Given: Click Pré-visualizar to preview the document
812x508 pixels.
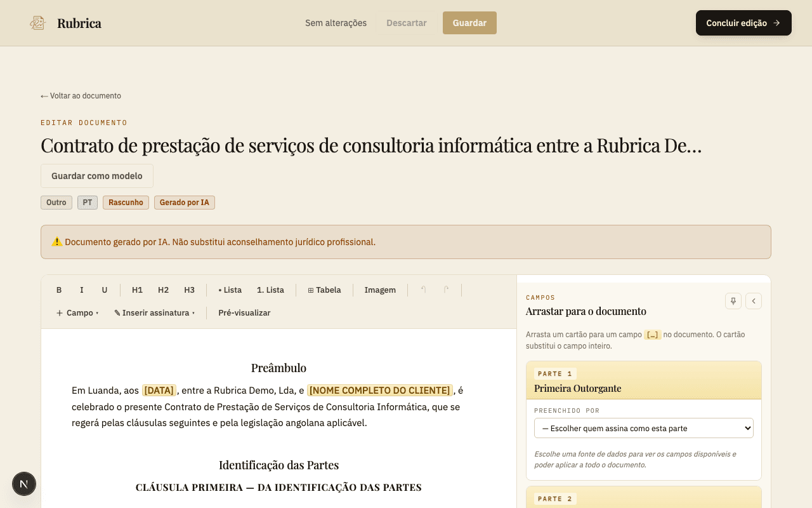Looking at the screenshot, I should point(244,313).
